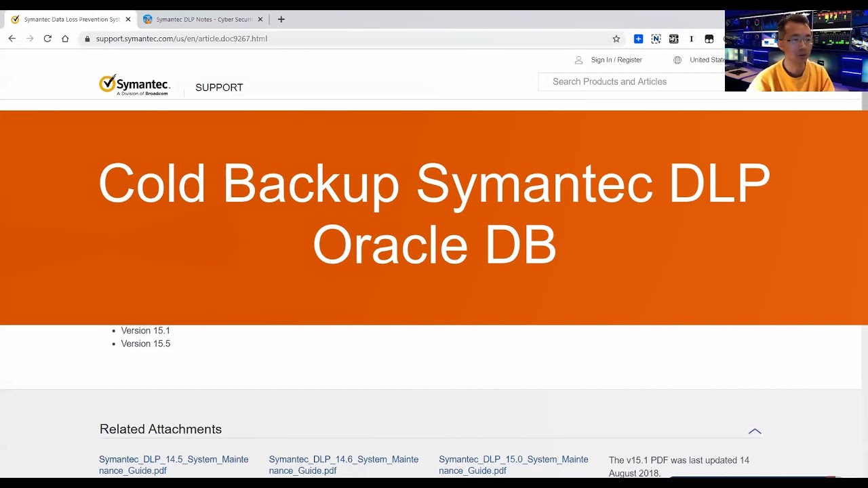View site security lock info
Image resolution: width=868 pixels, height=488 pixels.
[x=87, y=39]
